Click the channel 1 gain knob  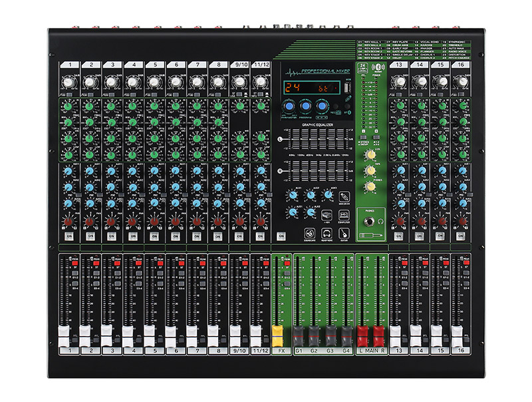click(70, 82)
